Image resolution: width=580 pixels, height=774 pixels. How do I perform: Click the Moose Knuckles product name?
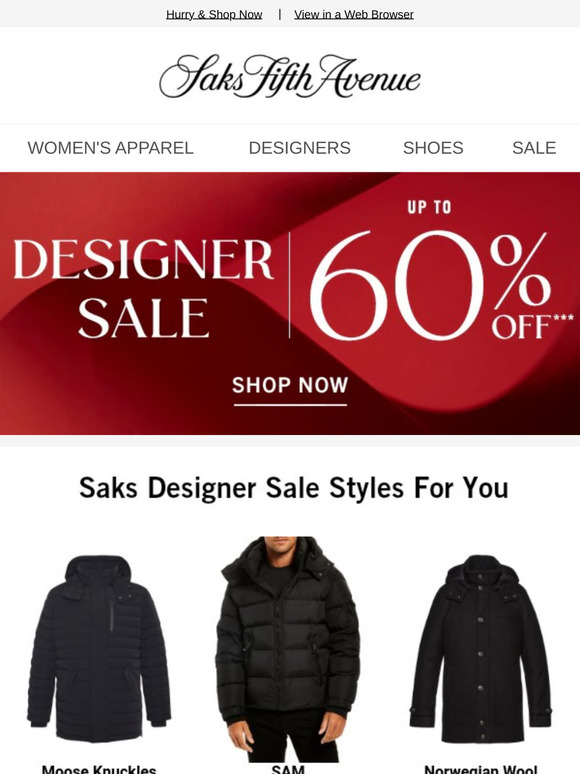pyautogui.click(x=99, y=769)
